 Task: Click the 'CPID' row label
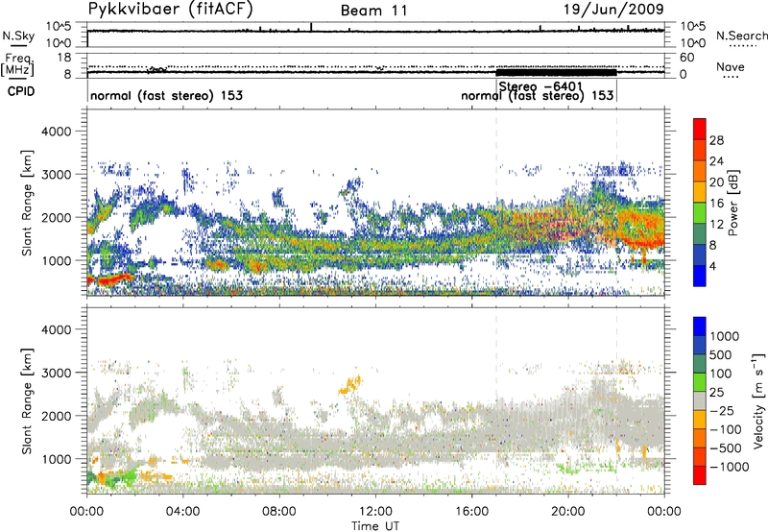(x=21, y=91)
